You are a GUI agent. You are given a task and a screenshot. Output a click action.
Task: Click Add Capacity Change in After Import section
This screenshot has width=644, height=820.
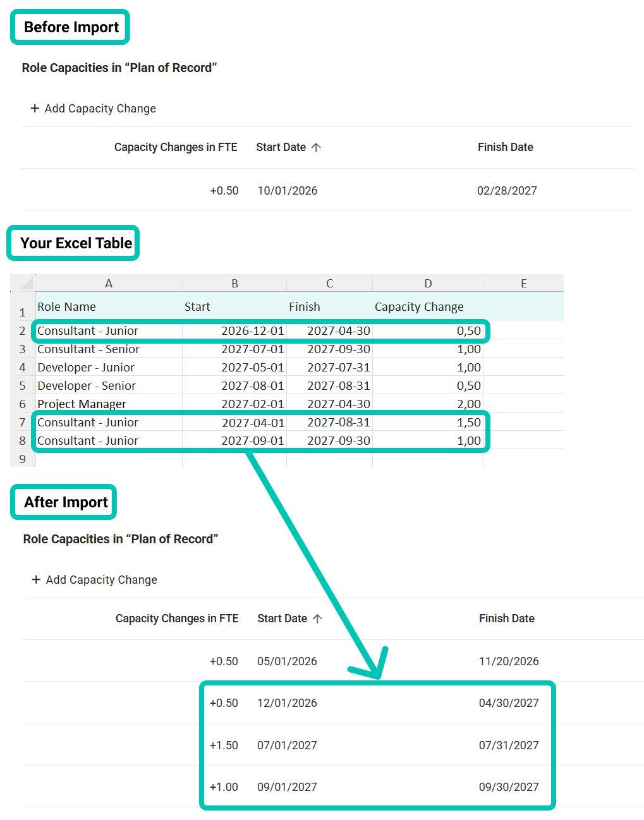(x=94, y=580)
